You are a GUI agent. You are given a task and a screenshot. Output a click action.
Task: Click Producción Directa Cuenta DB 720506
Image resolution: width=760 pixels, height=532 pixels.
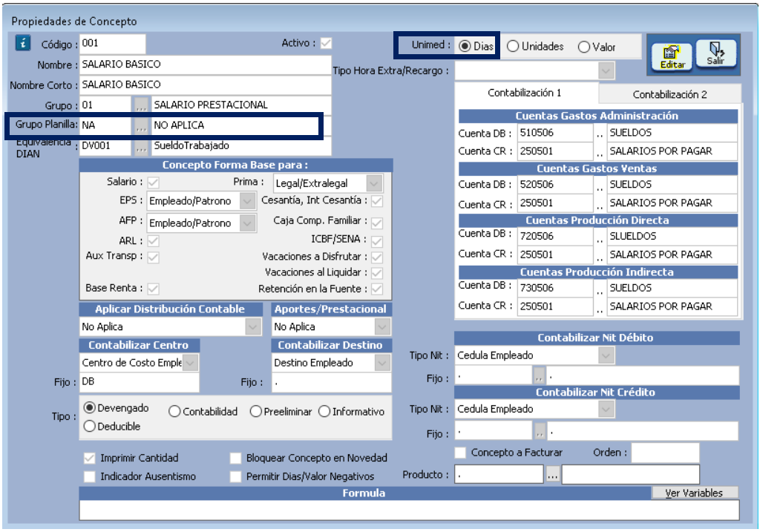(x=555, y=237)
